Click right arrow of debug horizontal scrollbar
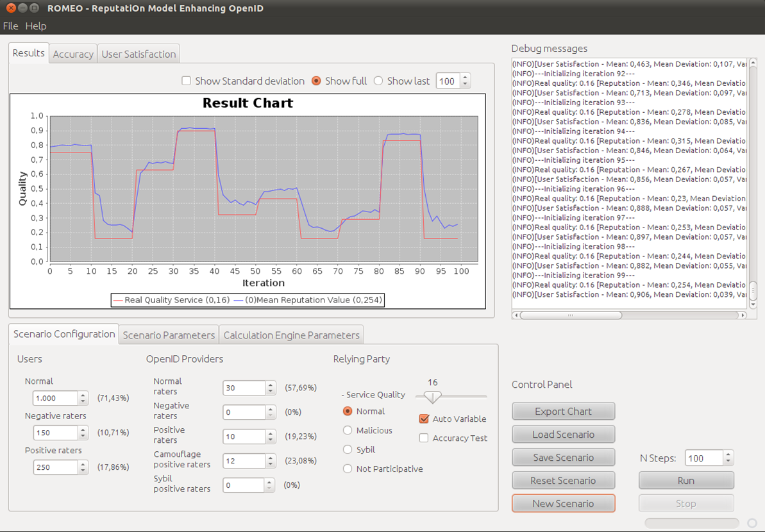Image resolution: width=765 pixels, height=532 pixels. point(743,315)
